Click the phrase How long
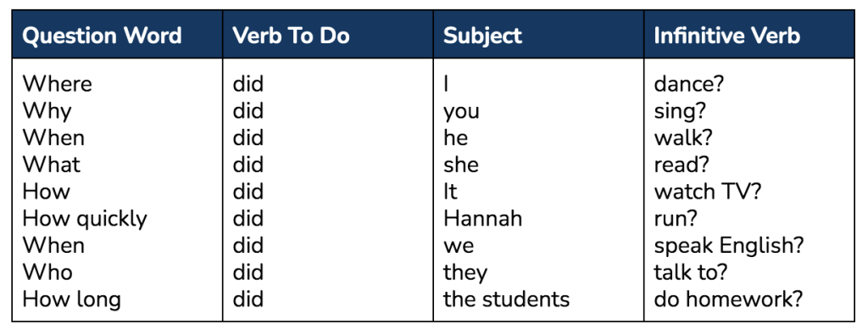Screen dimensions: 868x330 (71, 300)
